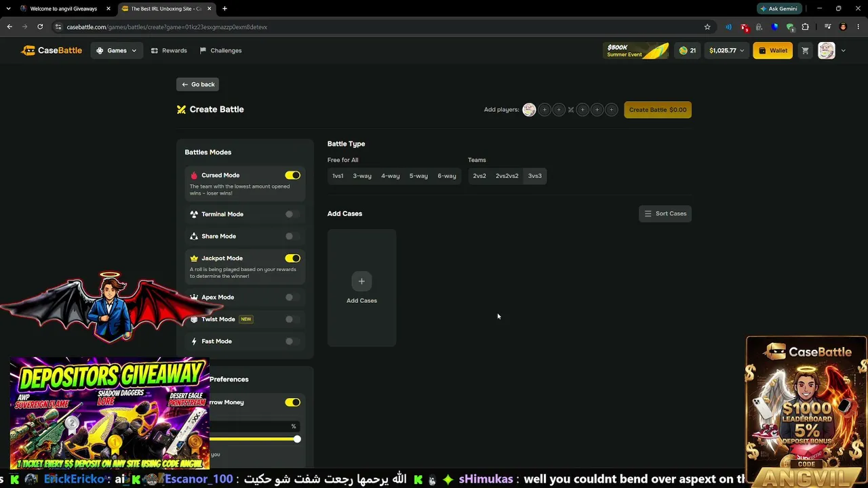This screenshot has height=488, width=868.
Task: Open the tab search dropdown arrow
Action: pos(7,9)
